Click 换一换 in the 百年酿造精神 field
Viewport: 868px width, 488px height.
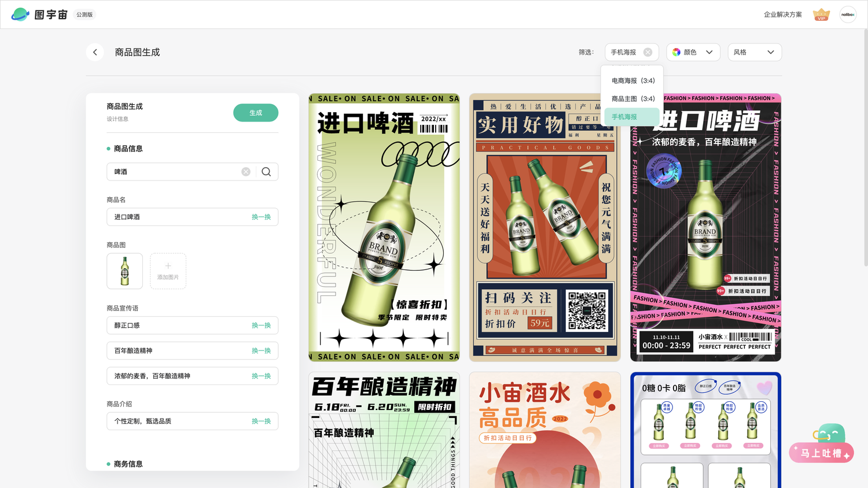coord(261,351)
